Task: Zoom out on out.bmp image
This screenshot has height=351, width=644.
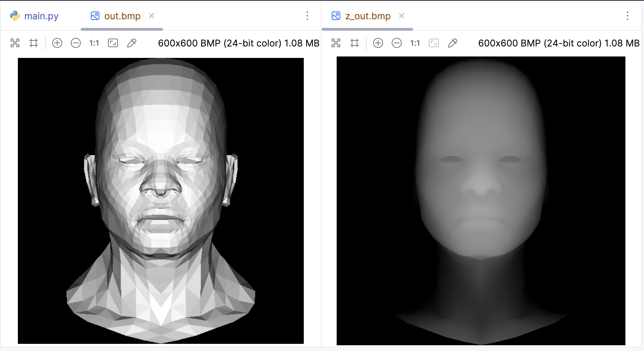Action: click(76, 43)
